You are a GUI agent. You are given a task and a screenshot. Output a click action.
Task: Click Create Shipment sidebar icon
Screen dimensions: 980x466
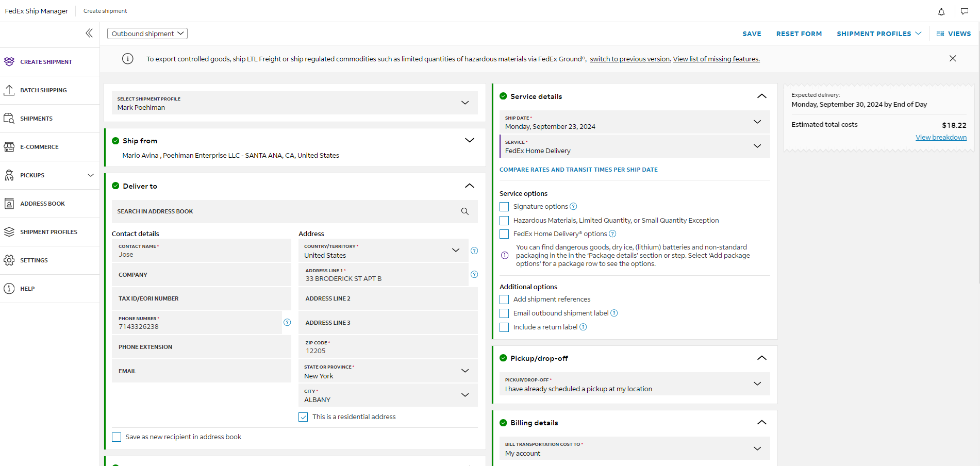(x=9, y=62)
